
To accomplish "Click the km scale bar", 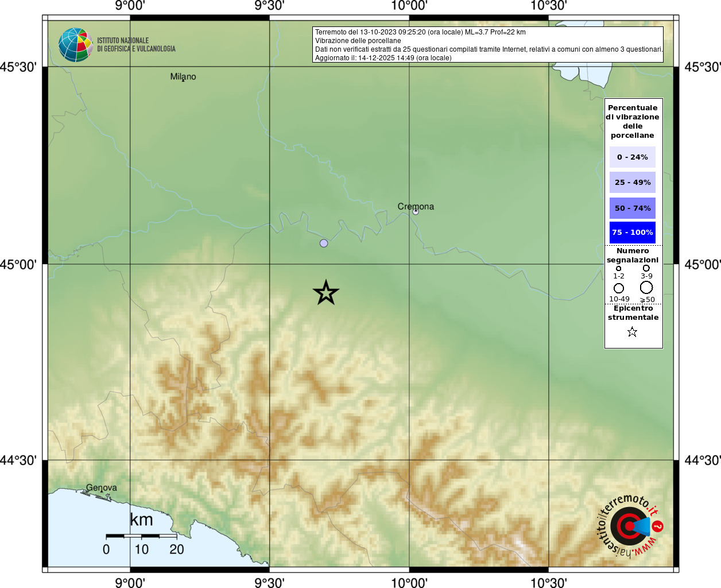I will [x=141, y=536].
